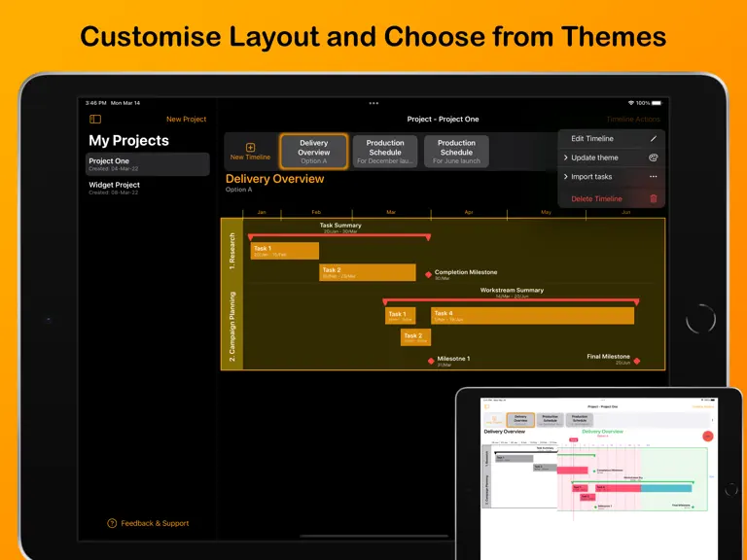Click the 1. Research swimlane label
The image size is (747, 560).
pos(232,251)
